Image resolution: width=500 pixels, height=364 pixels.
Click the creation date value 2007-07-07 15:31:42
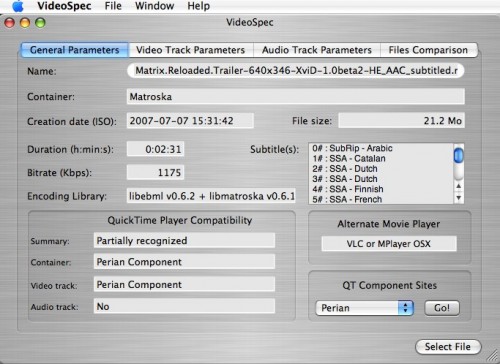click(190, 121)
